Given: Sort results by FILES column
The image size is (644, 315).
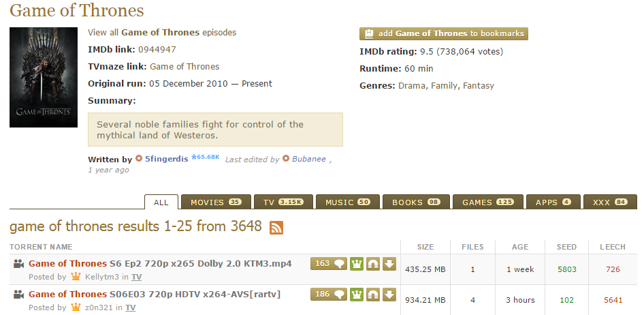Looking at the screenshot, I should [472, 247].
